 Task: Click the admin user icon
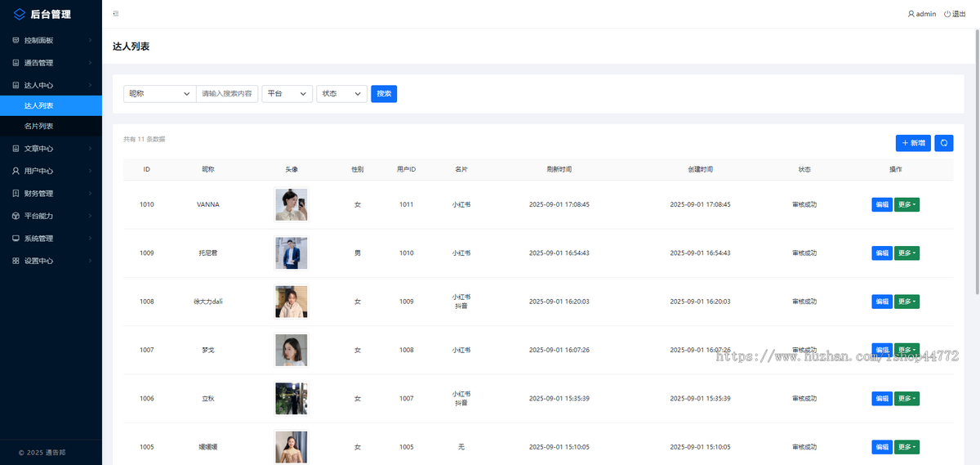911,14
